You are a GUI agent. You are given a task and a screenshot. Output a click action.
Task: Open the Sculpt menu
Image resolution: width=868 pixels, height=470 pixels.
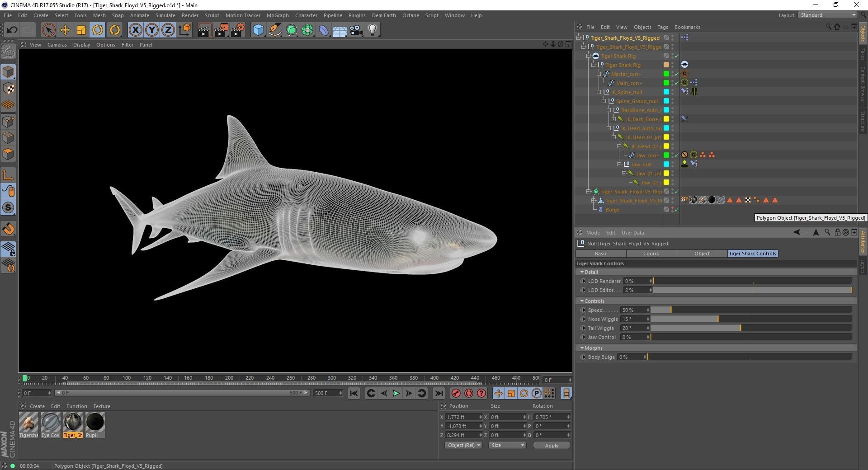(212, 15)
